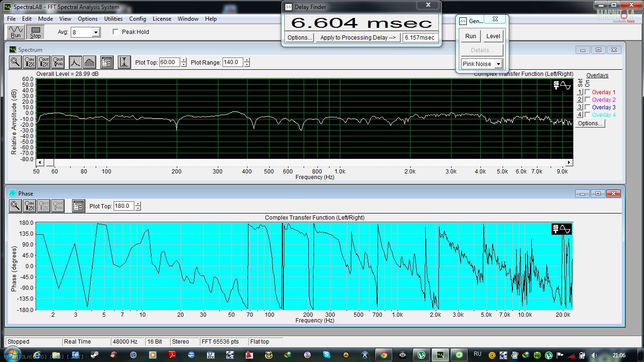
Task: Open the Config menu
Action: 138,19
